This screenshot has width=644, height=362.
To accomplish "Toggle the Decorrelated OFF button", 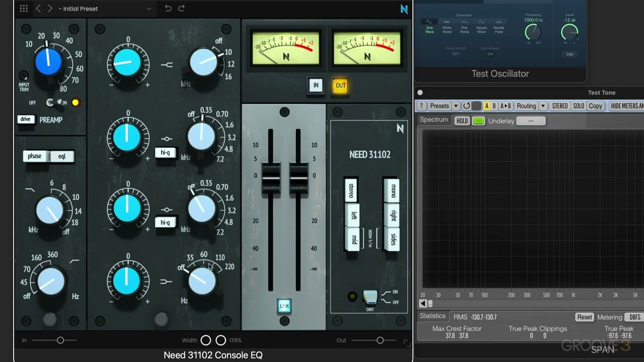I will tap(455, 54).
